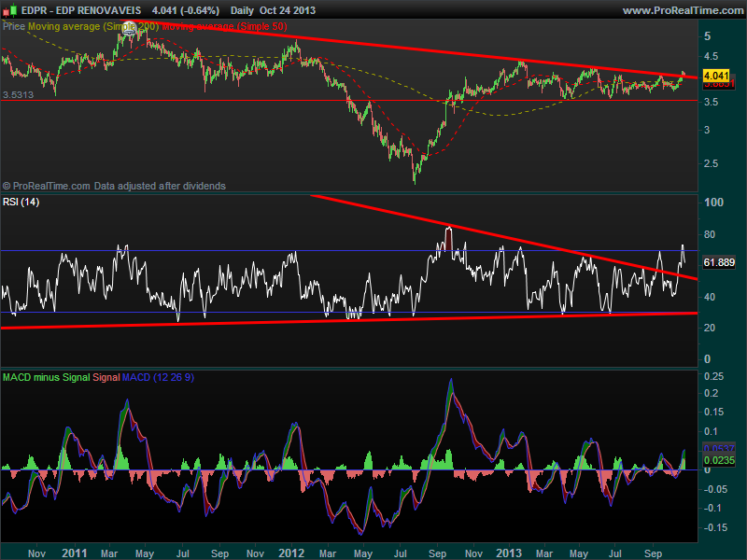Click the Price legend label
The height and width of the screenshot is (560, 747).
[x=14, y=26]
